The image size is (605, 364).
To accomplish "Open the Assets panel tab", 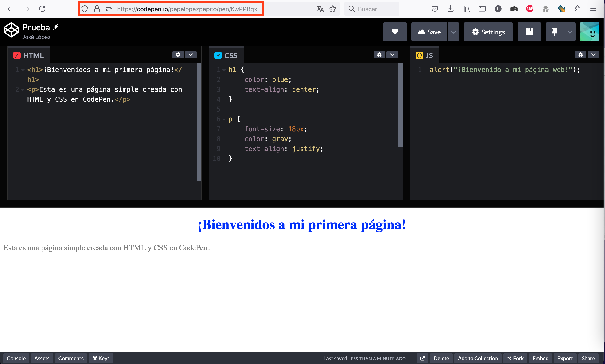I will click(42, 358).
